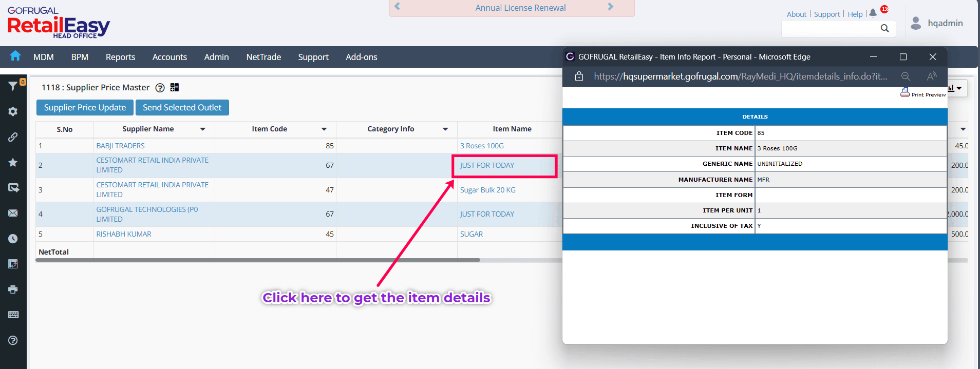Open RISHABH KUMAR supplier link

pyautogui.click(x=124, y=234)
